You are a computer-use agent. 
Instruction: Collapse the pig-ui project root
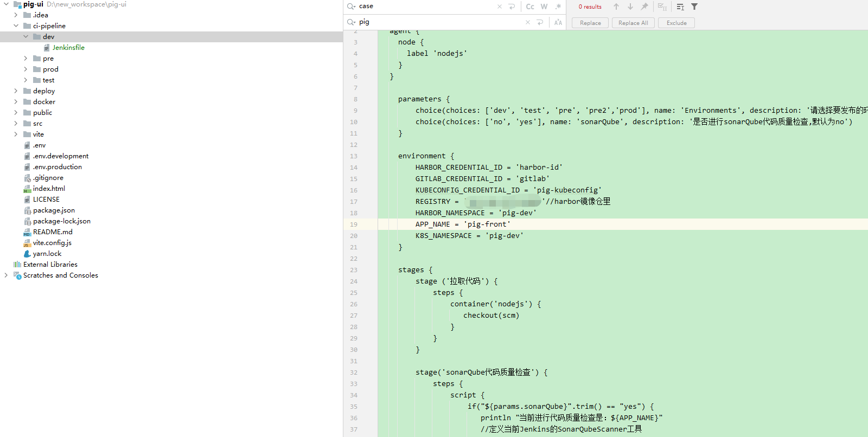(6, 4)
